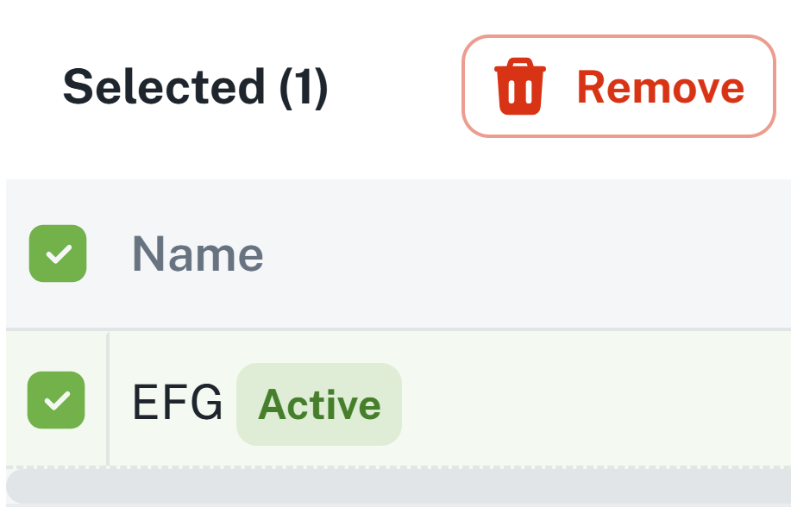Image resolution: width=791 pixels, height=532 pixels.
Task: Sort the table by the Name column
Action: [198, 254]
